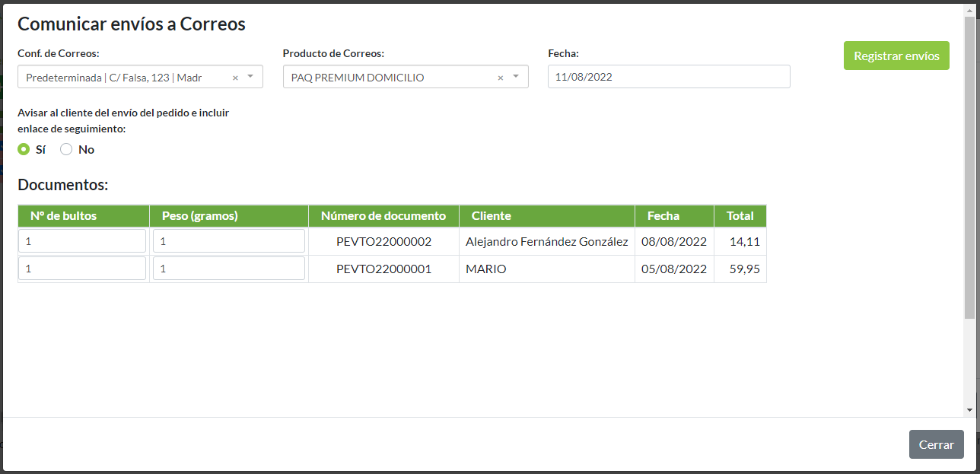Click the Nº de bultos column header
Image resolution: width=980 pixels, height=474 pixels.
pyautogui.click(x=64, y=216)
